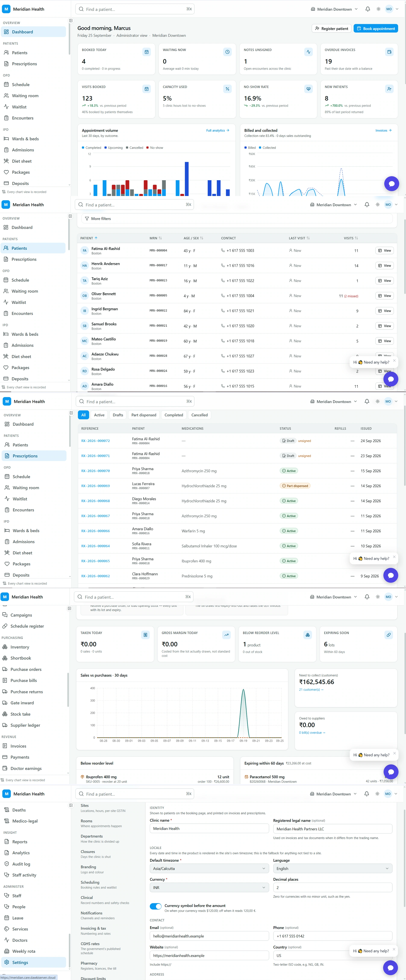Image resolution: width=406 pixels, height=980 pixels.
Task: Open Deaths register in the sidebar
Action: coord(19,810)
